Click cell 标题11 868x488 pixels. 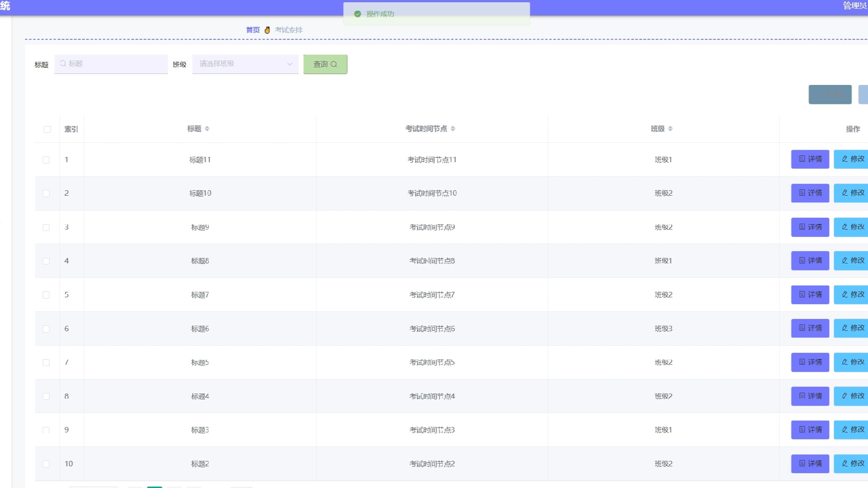pyautogui.click(x=200, y=160)
